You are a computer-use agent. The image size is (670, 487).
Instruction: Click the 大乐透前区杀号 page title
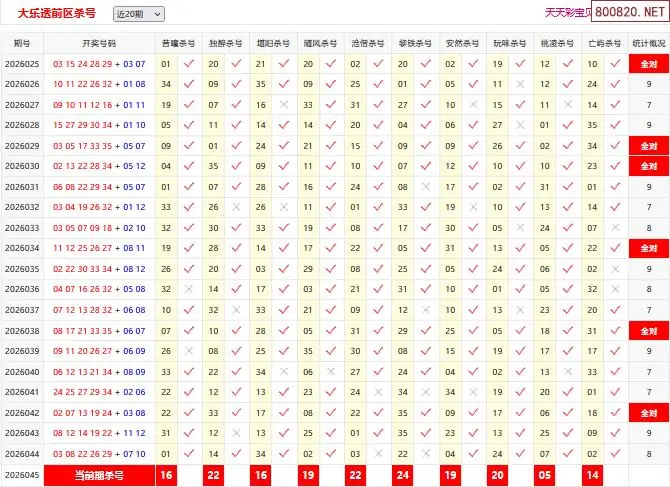pos(58,13)
